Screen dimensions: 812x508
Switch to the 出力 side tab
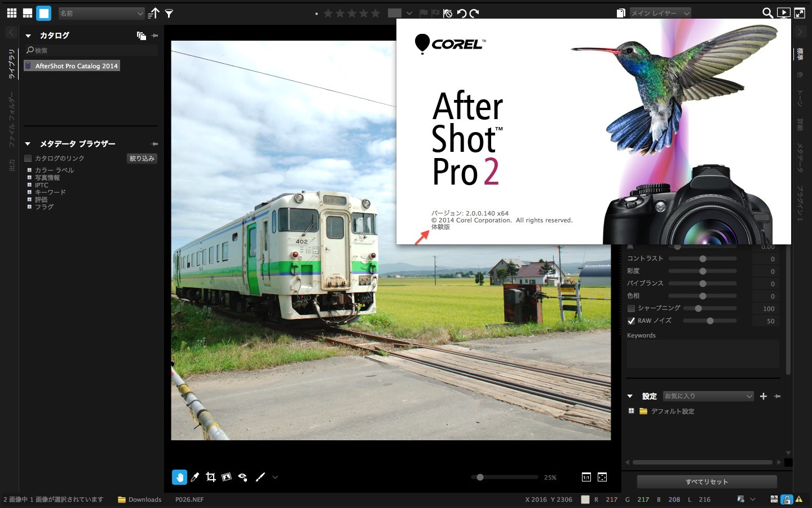pos(11,165)
